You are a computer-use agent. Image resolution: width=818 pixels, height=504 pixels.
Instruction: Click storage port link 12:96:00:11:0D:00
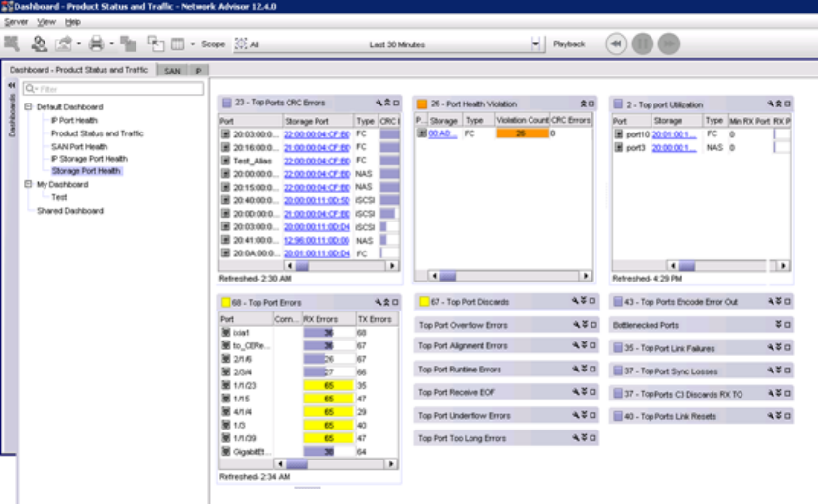coord(316,240)
